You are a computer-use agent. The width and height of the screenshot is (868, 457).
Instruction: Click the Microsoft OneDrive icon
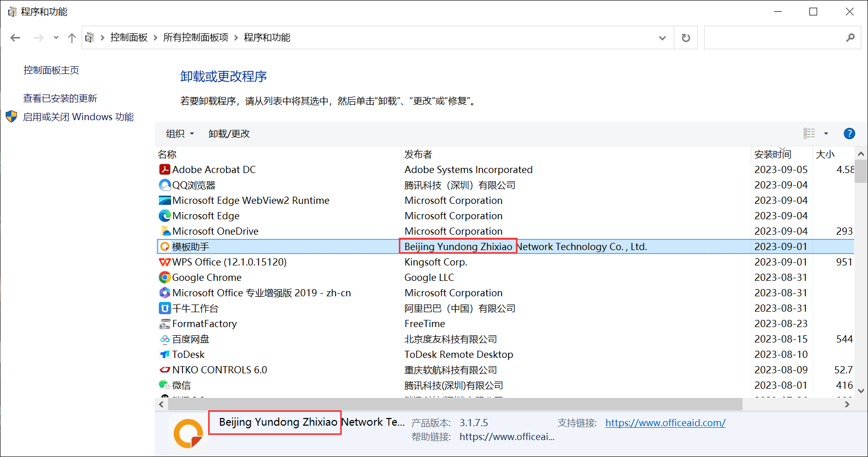[x=164, y=231]
